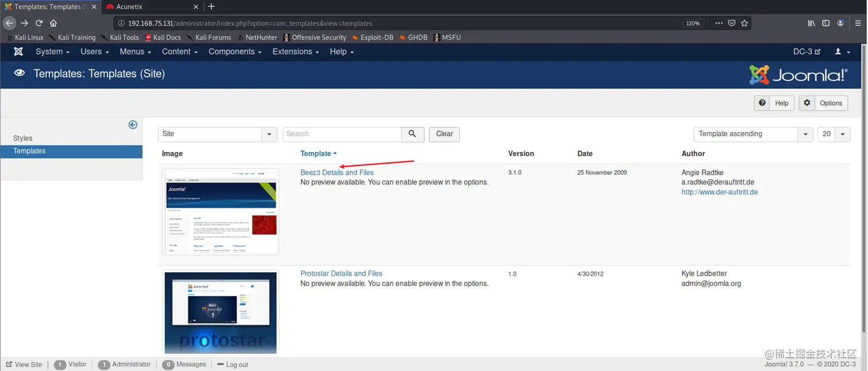The width and height of the screenshot is (868, 371).
Task: Open the Kali Tools bookmark
Action: coord(120,37)
